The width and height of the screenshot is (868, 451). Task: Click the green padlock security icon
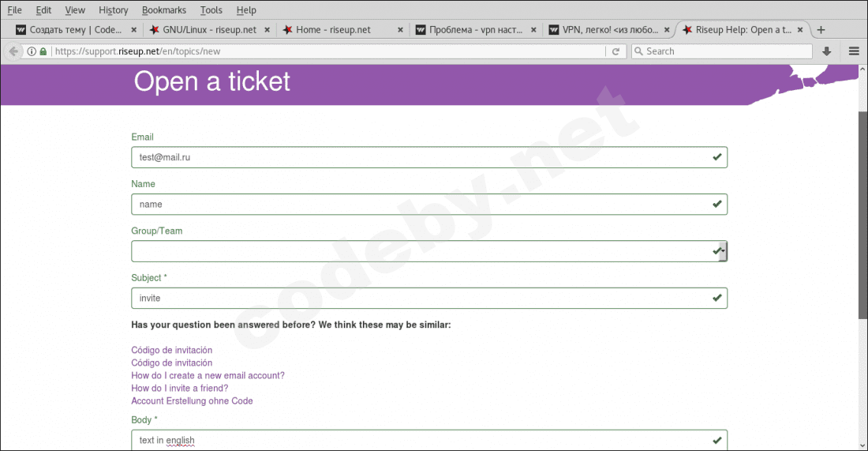point(43,51)
